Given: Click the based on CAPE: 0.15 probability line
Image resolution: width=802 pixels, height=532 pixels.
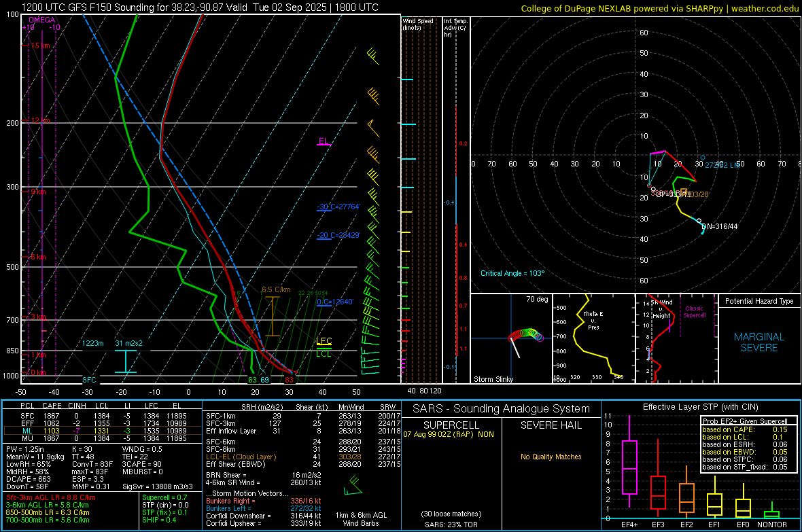Looking at the screenshot, I should click(745, 429).
